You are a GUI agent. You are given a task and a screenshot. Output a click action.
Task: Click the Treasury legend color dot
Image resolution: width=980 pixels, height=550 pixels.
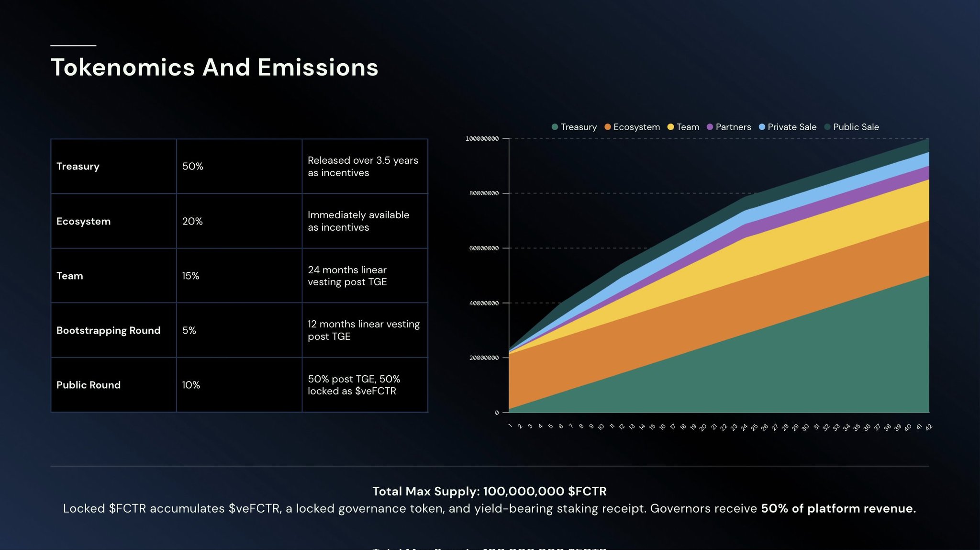click(555, 127)
